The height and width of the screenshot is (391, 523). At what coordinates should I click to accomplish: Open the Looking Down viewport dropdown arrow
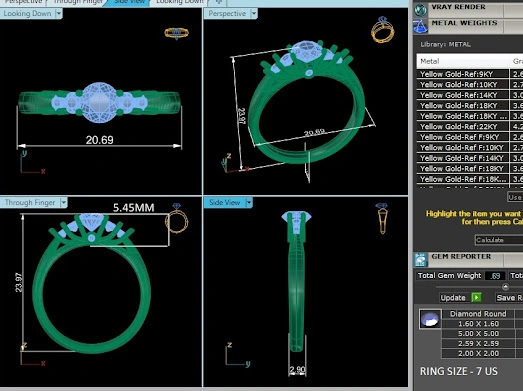coord(59,14)
